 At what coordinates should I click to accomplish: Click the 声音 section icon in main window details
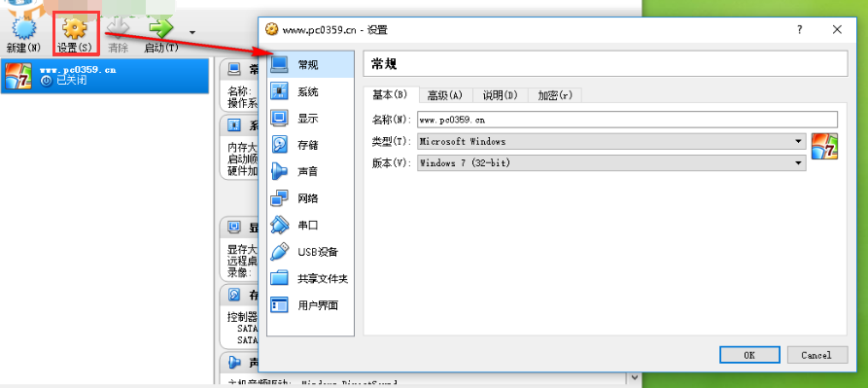point(234,363)
